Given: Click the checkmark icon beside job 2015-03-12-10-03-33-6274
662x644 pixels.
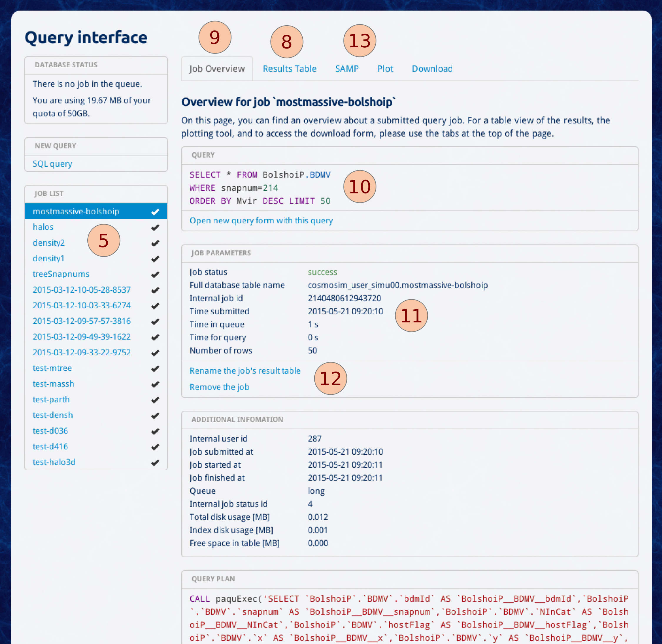Looking at the screenshot, I should [155, 306].
